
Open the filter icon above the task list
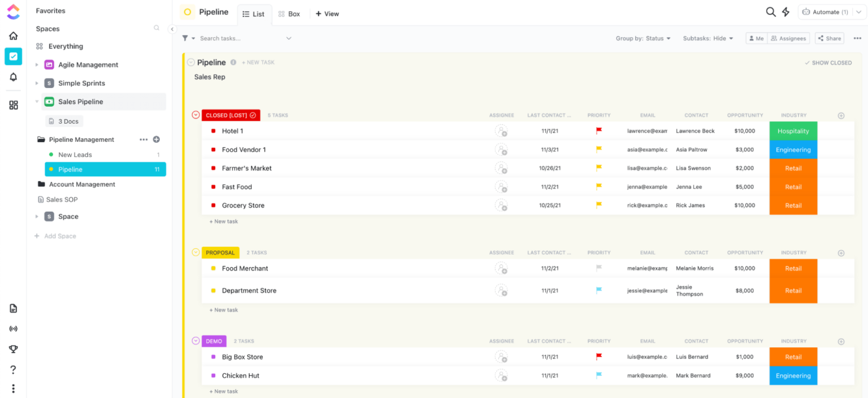186,38
